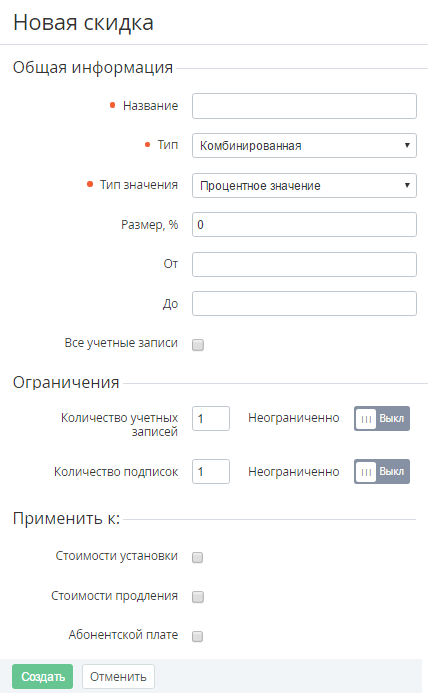The image size is (433, 695).
Task: Click the Отменить button
Action: (118, 676)
